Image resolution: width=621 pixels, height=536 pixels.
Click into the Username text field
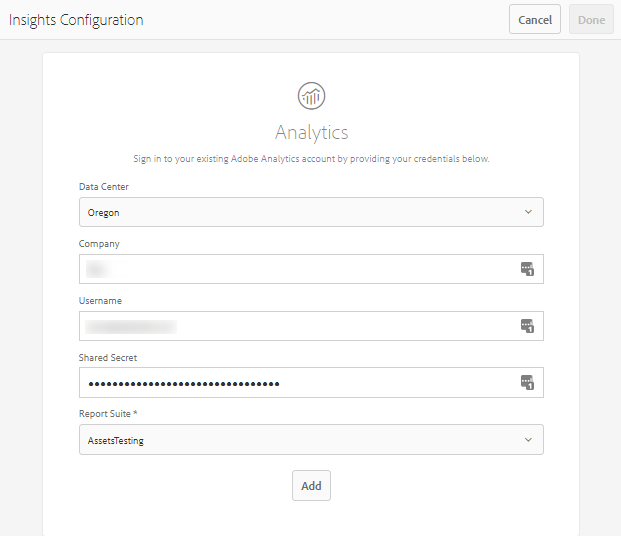point(300,326)
